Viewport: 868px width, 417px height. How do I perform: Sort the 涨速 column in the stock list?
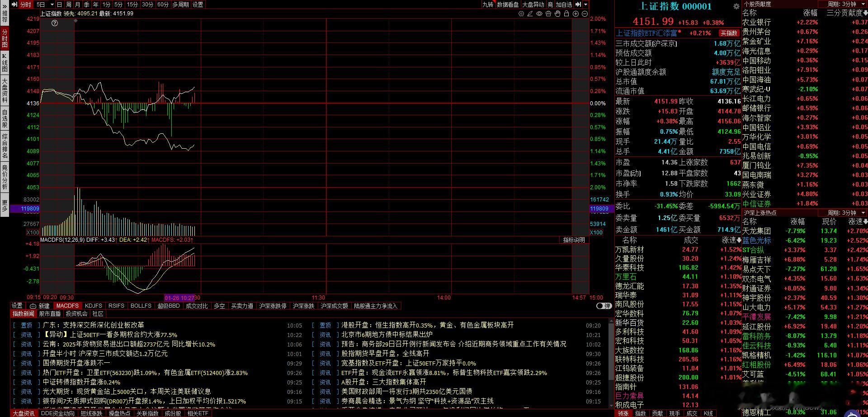click(x=731, y=240)
